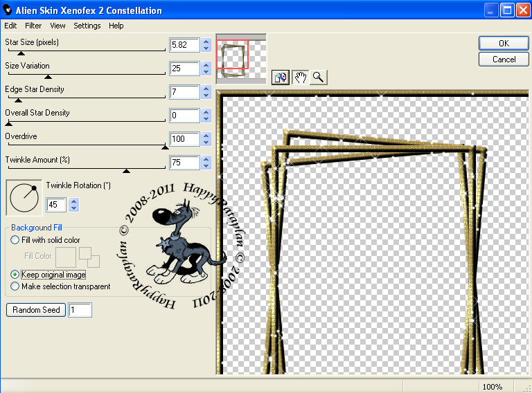Toggle the show original preview icon

tap(281, 77)
